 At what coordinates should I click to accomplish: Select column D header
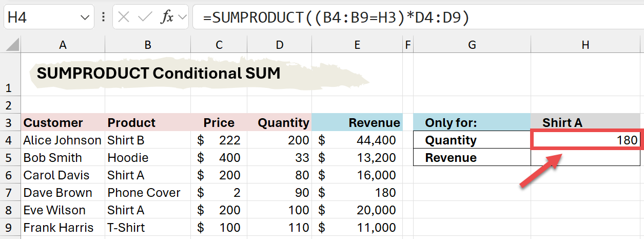coord(279,45)
